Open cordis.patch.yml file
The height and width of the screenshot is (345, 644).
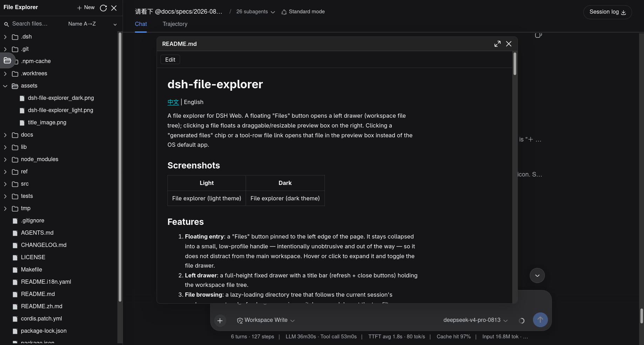(41, 319)
